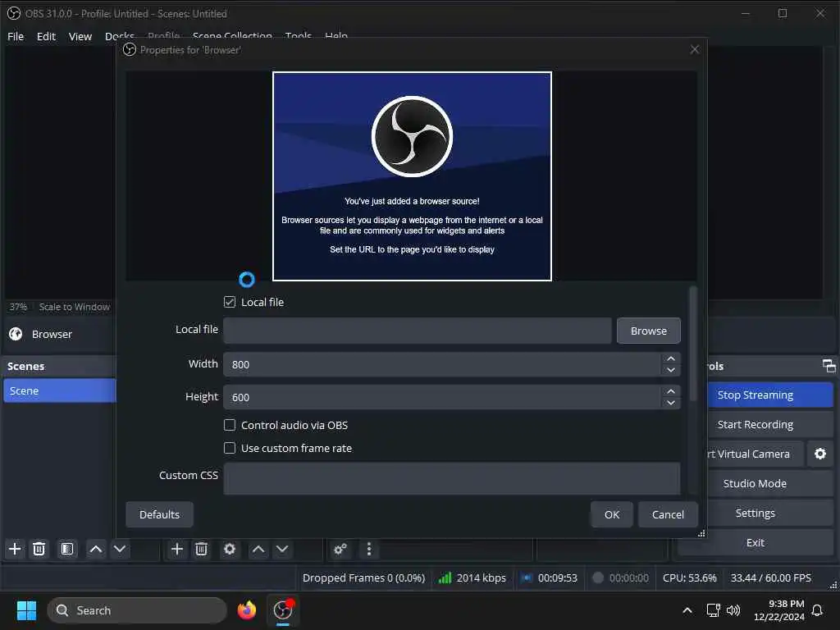Screen dimensions: 840x630
Task: Add a new scene with plus icon
Action: pos(15,549)
